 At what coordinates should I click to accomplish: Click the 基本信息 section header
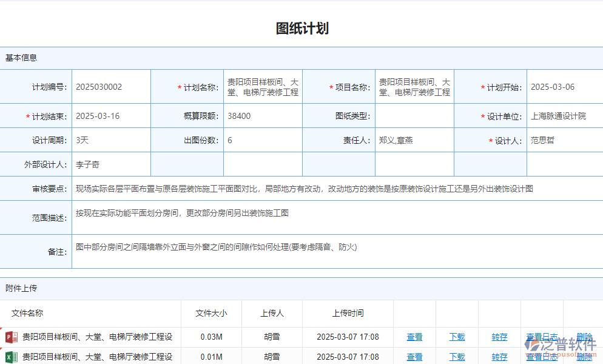click(21, 58)
